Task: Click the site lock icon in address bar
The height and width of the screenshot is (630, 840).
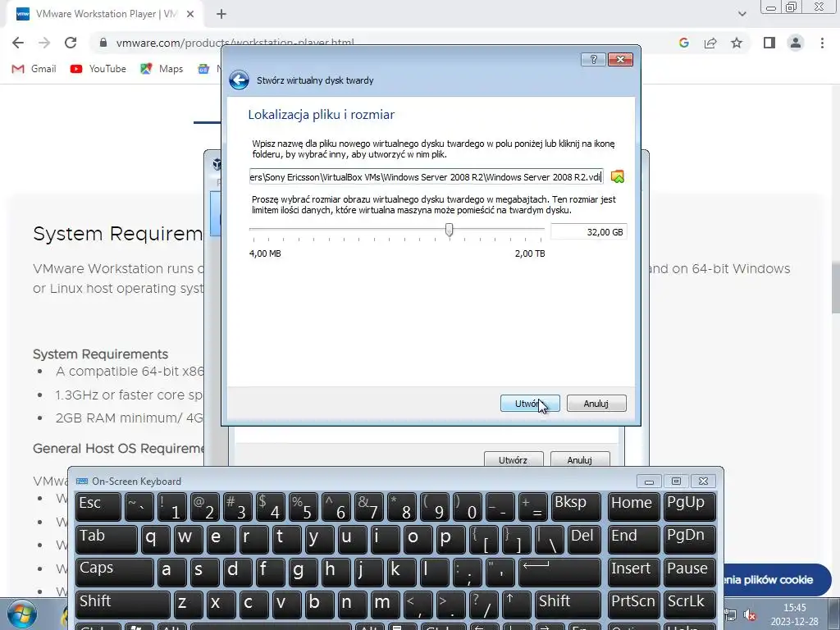Action: (104, 43)
